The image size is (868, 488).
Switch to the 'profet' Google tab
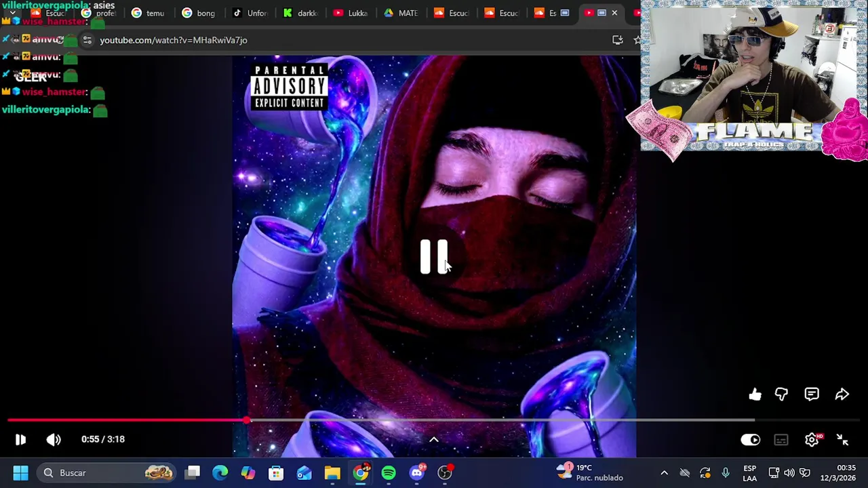tap(100, 13)
